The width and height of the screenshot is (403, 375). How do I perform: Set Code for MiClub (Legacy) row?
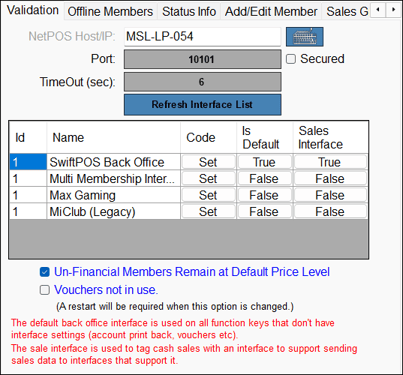click(208, 211)
